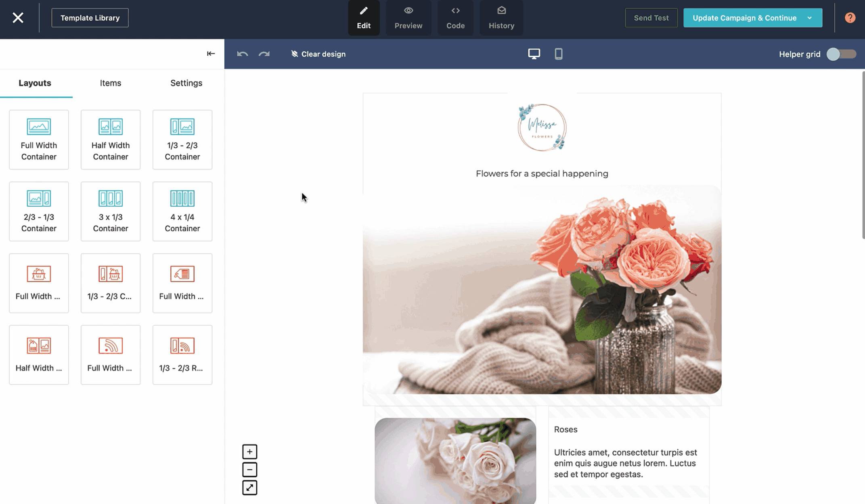This screenshot has width=865, height=504.
Task: Open the Code view tab
Action: pyautogui.click(x=455, y=18)
